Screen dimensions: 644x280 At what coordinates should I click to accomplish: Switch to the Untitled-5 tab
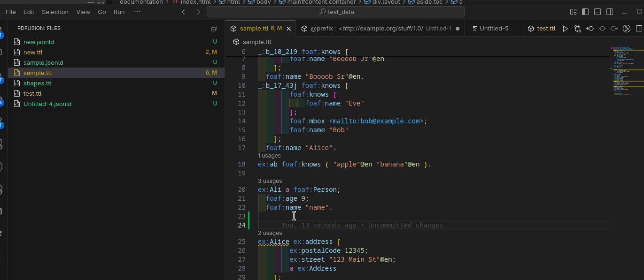point(493,29)
